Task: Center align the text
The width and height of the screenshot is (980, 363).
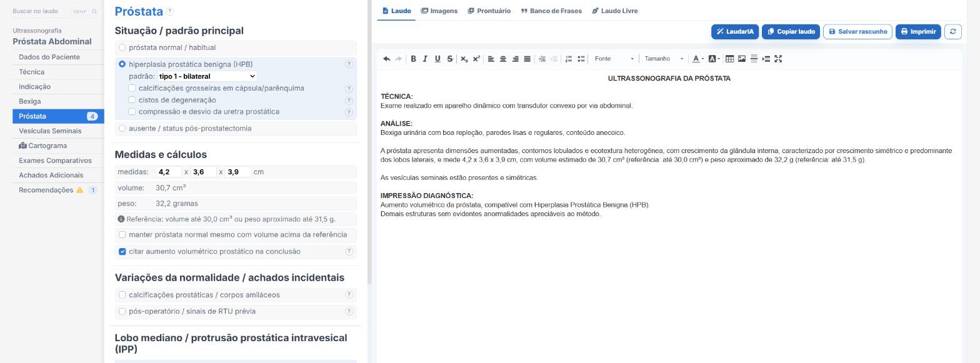Action: 503,59
